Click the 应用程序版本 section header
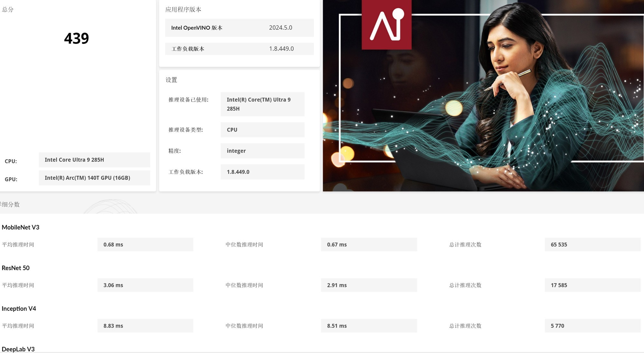644x353 pixels. (x=183, y=9)
